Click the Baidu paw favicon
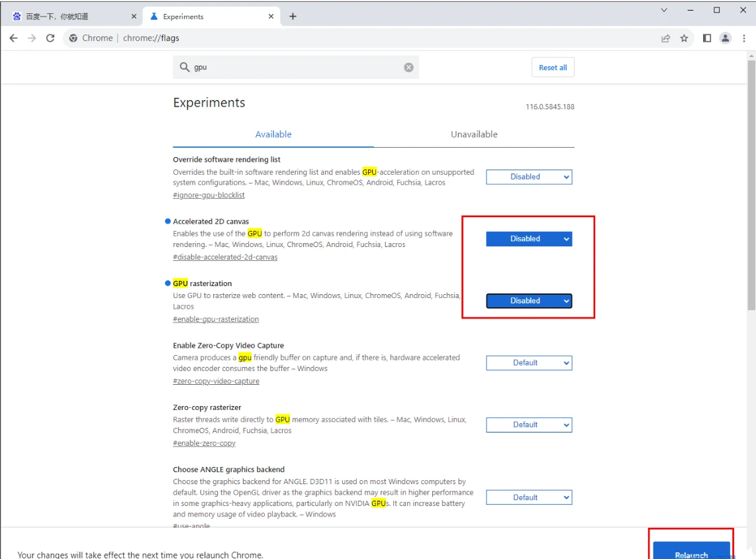Screen dimensions: 756x559 coord(17,17)
